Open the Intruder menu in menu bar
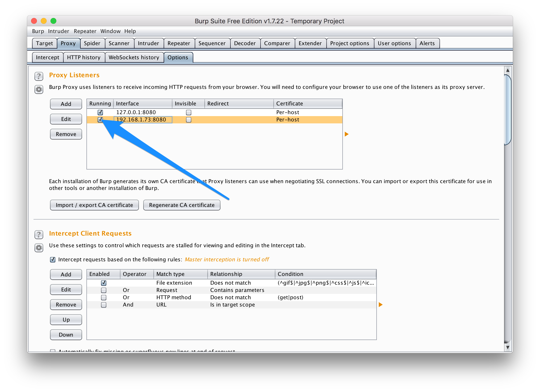Viewport: 540px width, 392px height. coord(59,31)
